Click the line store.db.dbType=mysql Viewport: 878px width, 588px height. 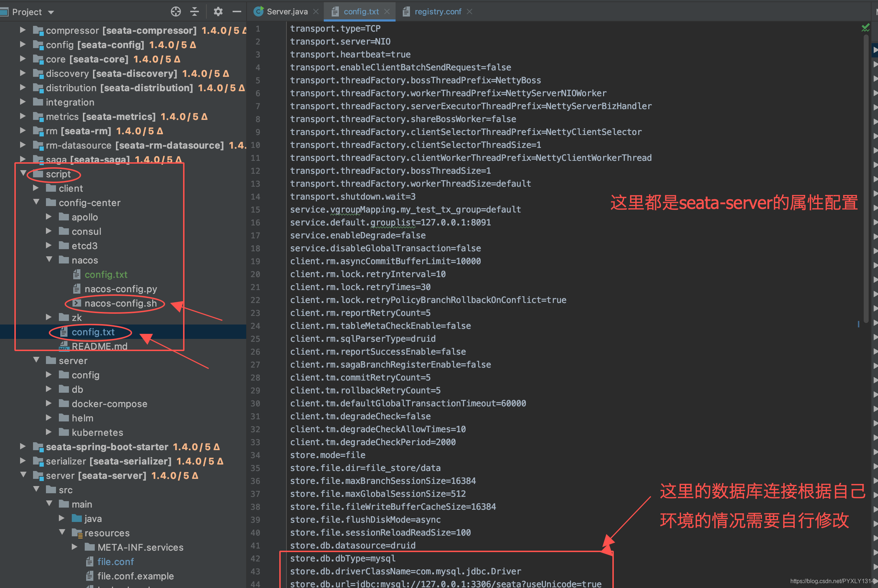(x=343, y=558)
